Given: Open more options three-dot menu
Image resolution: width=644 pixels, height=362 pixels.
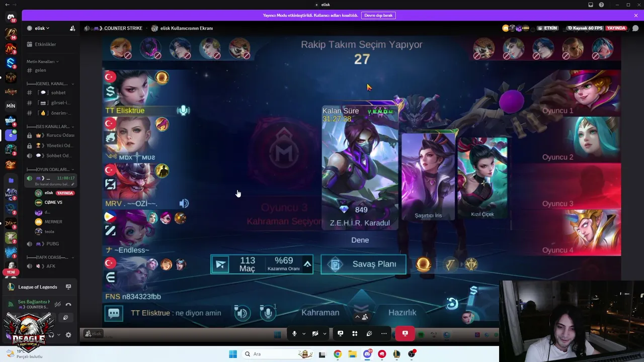Looking at the screenshot, I should pyautogui.click(x=384, y=333).
